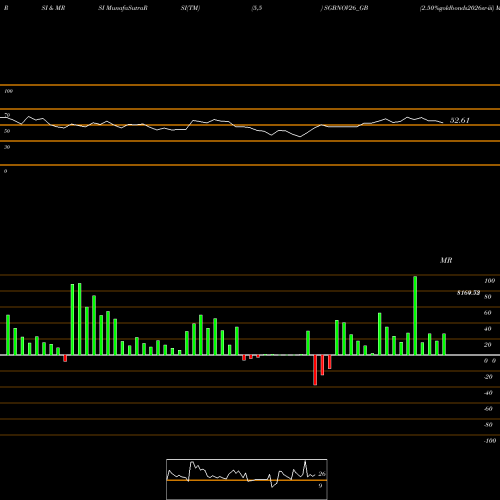Click the '(2.50%goldbonds2026sr-iii)' description text
This screenshot has height=500, width=500.
(x=457, y=8)
